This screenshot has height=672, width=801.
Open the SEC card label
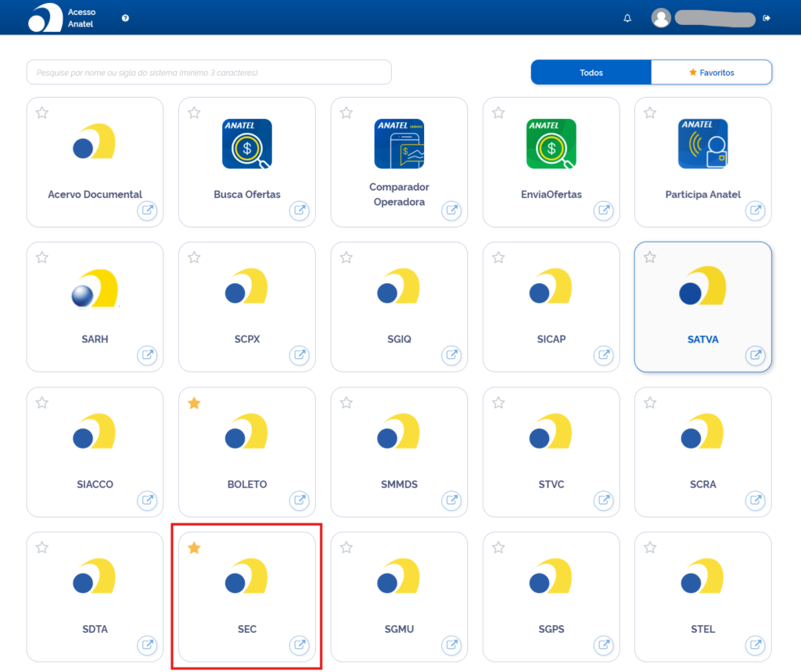point(247,629)
